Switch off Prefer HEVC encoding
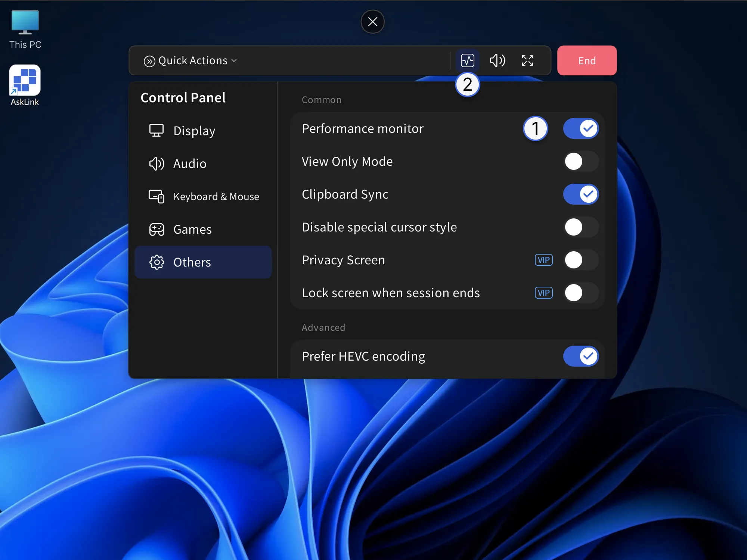Image resolution: width=747 pixels, height=560 pixels. point(581,356)
